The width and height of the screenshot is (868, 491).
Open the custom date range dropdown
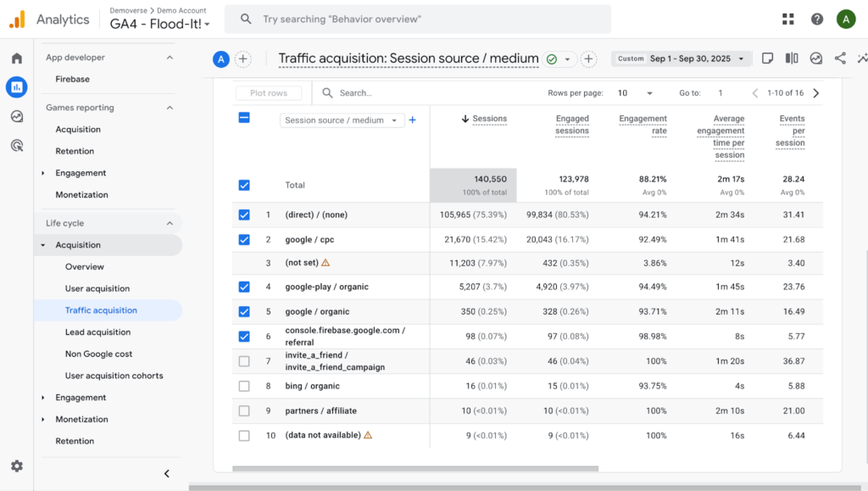pos(682,59)
